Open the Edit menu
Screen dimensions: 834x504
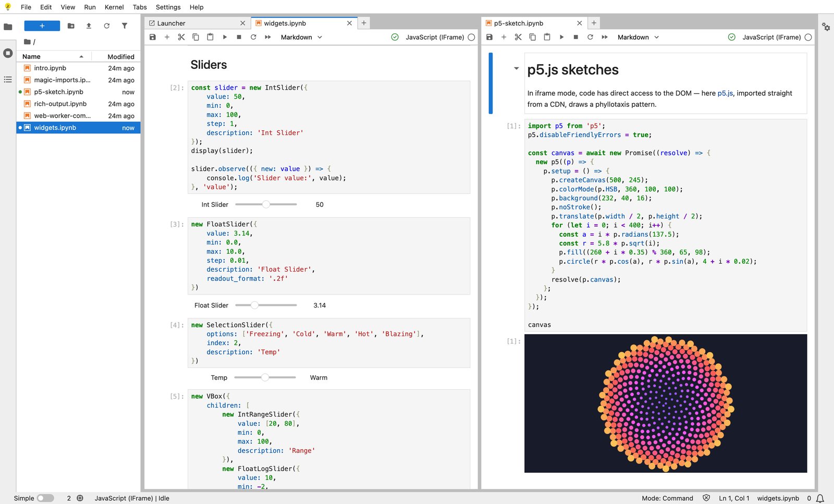(x=46, y=7)
